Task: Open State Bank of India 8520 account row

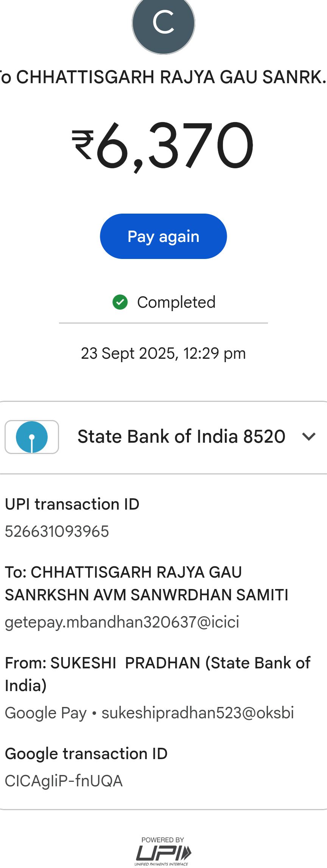Action: pos(181,437)
